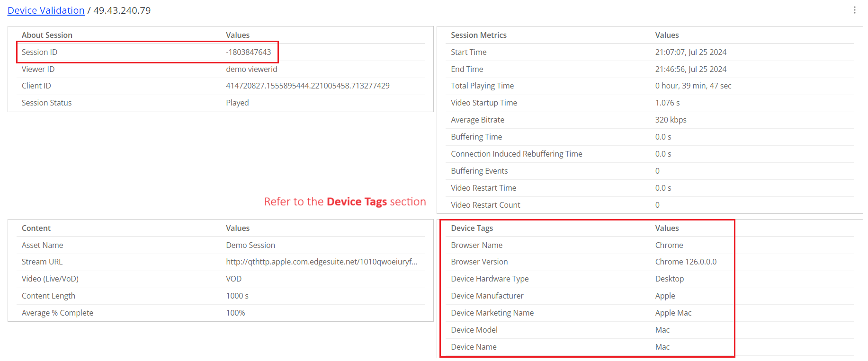This screenshot has width=868, height=361.
Task: Click the Device Tags column header
Action: pyautogui.click(x=472, y=228)
